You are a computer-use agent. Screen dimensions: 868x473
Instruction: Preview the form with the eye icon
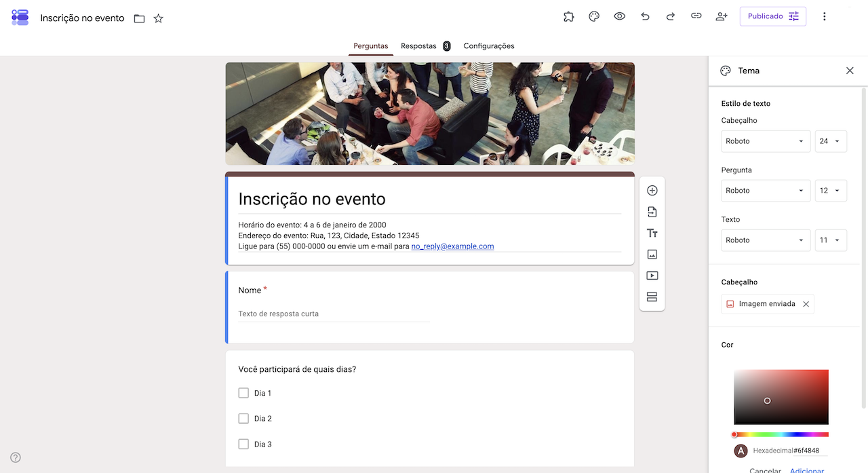click(x=620, y=16)
